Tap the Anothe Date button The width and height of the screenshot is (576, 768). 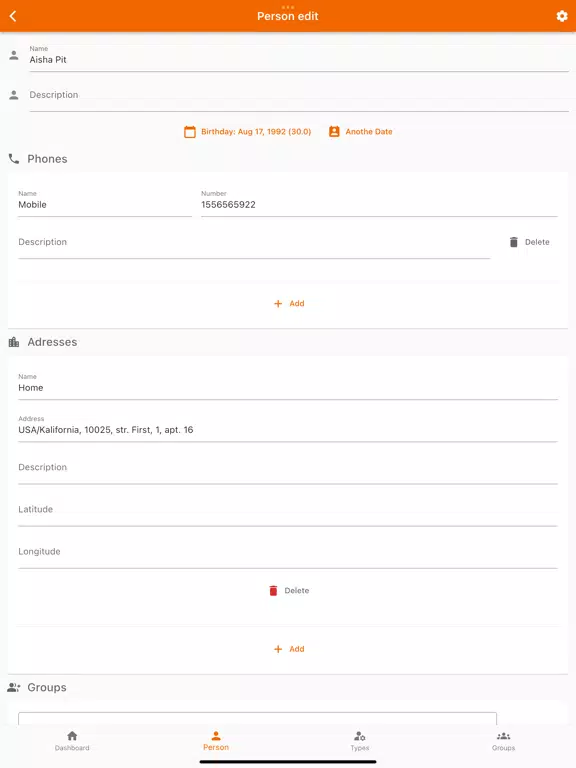(361, 132)
